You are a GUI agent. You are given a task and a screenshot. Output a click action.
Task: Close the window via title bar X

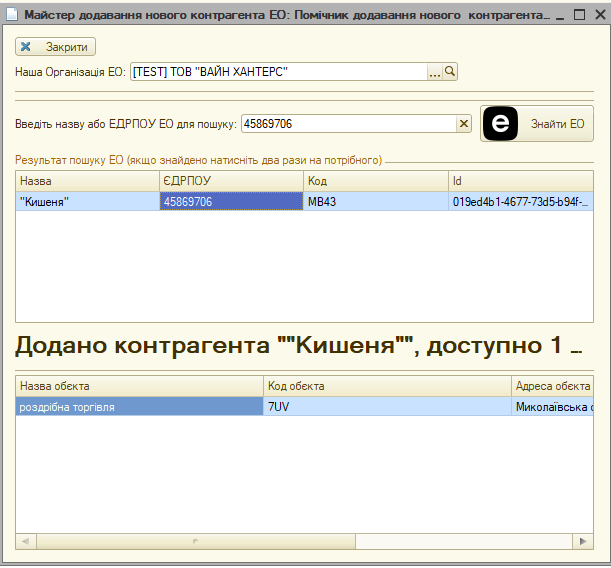click(600, 15)
